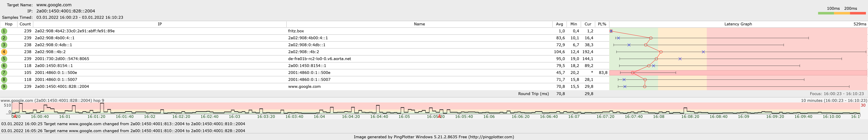Click the green hop 6 circle
The image size is (868, 140).
(x=4, y=66)
